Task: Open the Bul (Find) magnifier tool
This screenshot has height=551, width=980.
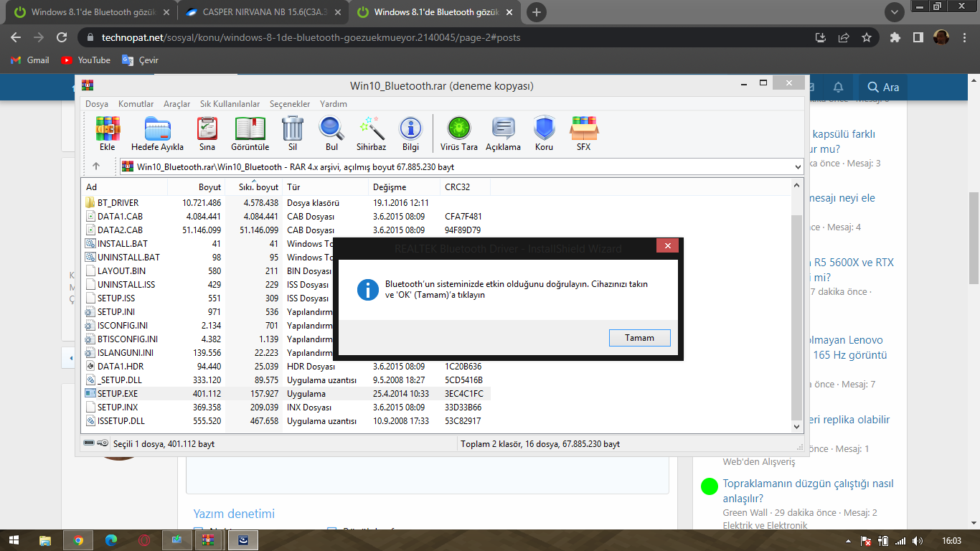Action: coord(331,133)
